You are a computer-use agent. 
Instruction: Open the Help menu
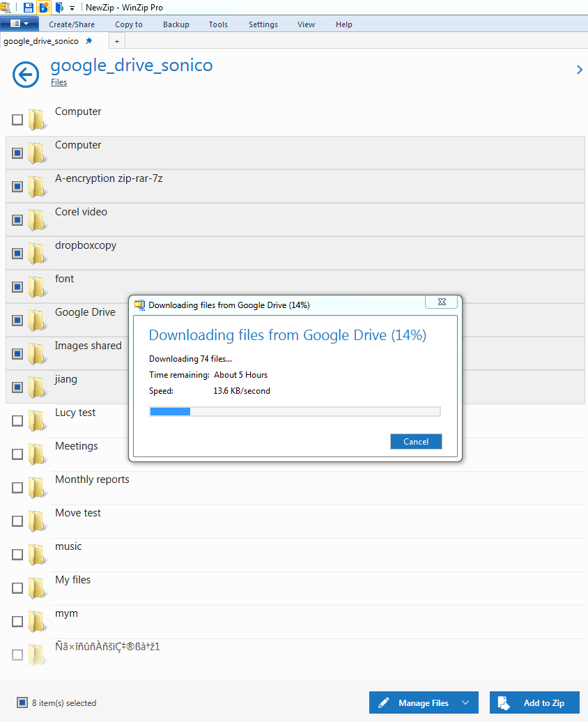point(344,24)
